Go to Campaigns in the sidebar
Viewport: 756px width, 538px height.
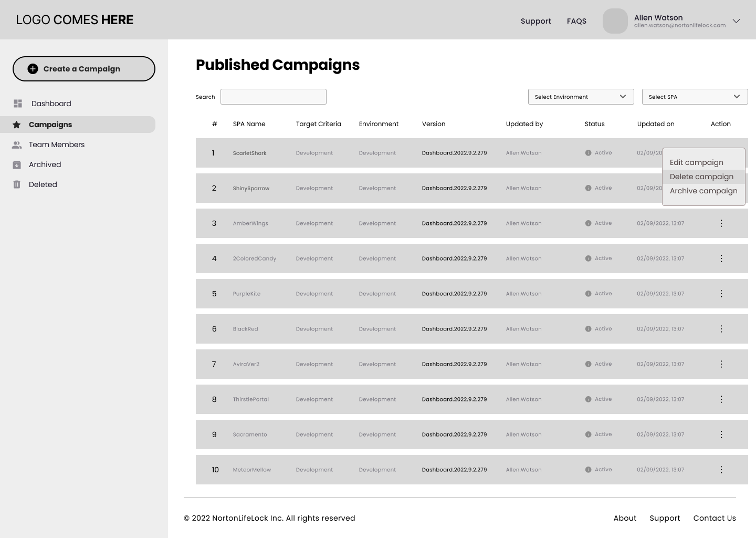(x=50, y=125)
